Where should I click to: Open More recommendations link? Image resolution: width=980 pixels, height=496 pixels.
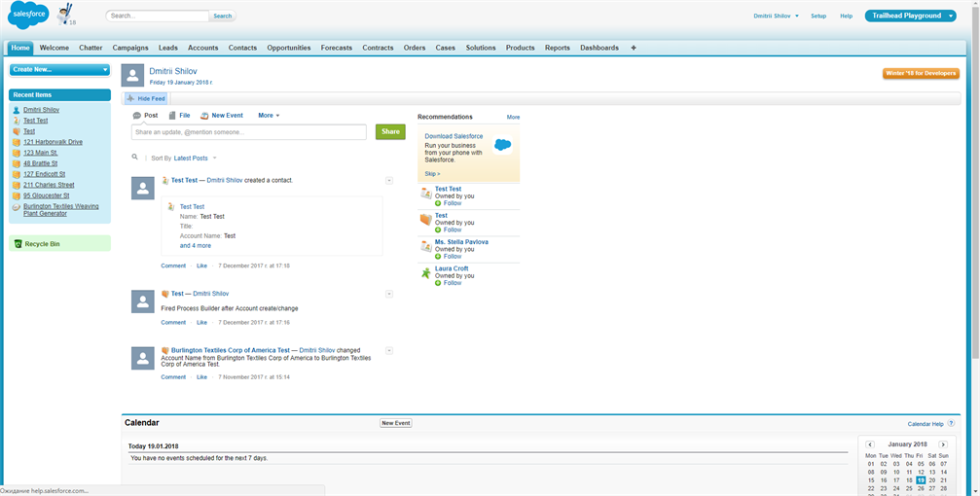coord(513,117)
